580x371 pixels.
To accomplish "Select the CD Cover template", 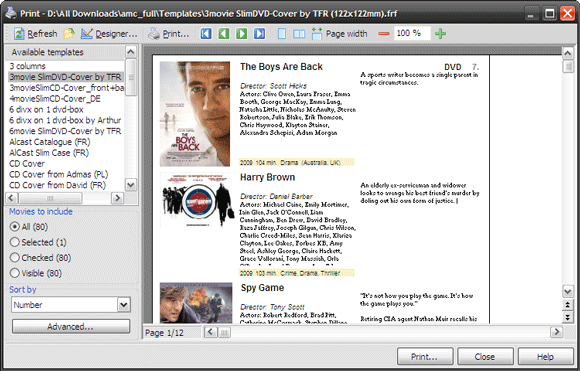I will click(66, 163).
